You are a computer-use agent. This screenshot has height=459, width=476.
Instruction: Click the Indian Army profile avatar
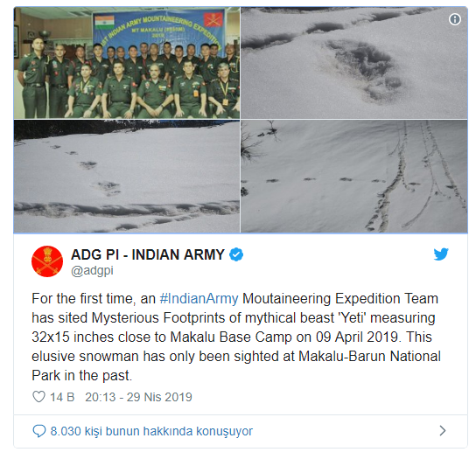tap(47, 261)
